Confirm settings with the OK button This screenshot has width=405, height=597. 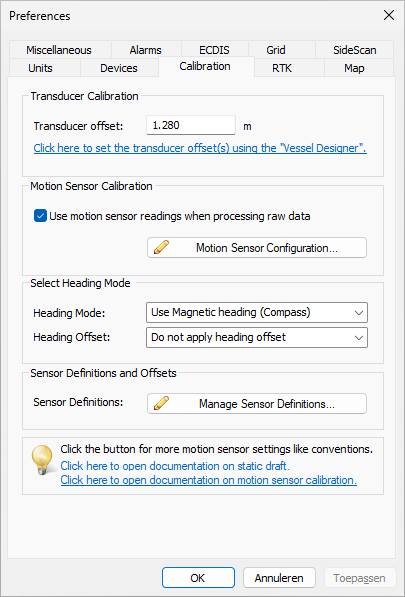coord(198,578)
